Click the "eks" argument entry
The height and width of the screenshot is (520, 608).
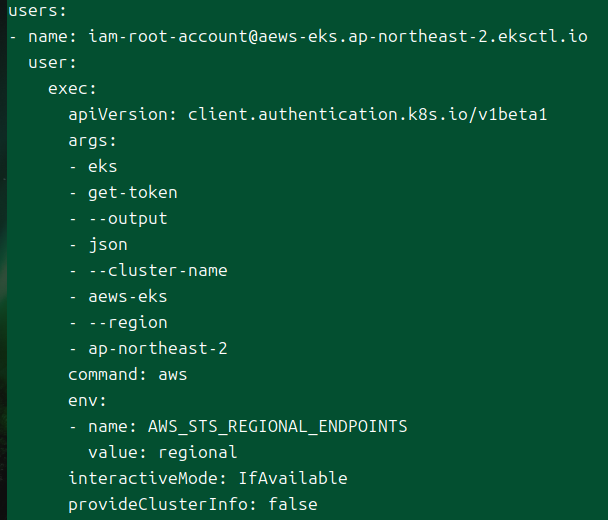tap(102, 166)
